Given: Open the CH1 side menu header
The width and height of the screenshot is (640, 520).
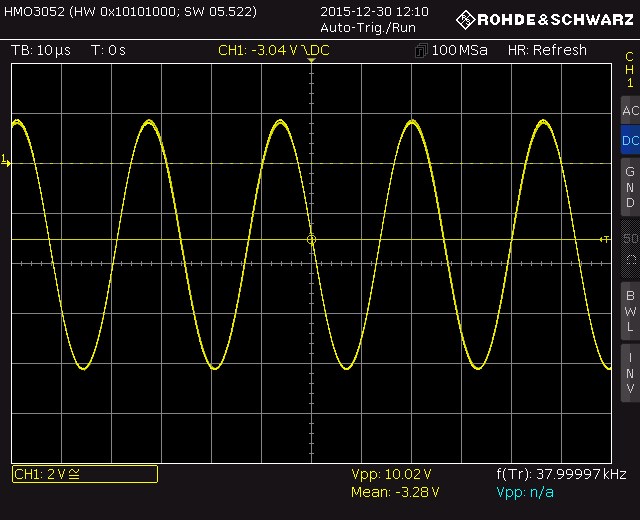Looking at the screenshot, I should click(x=629, y=70).
